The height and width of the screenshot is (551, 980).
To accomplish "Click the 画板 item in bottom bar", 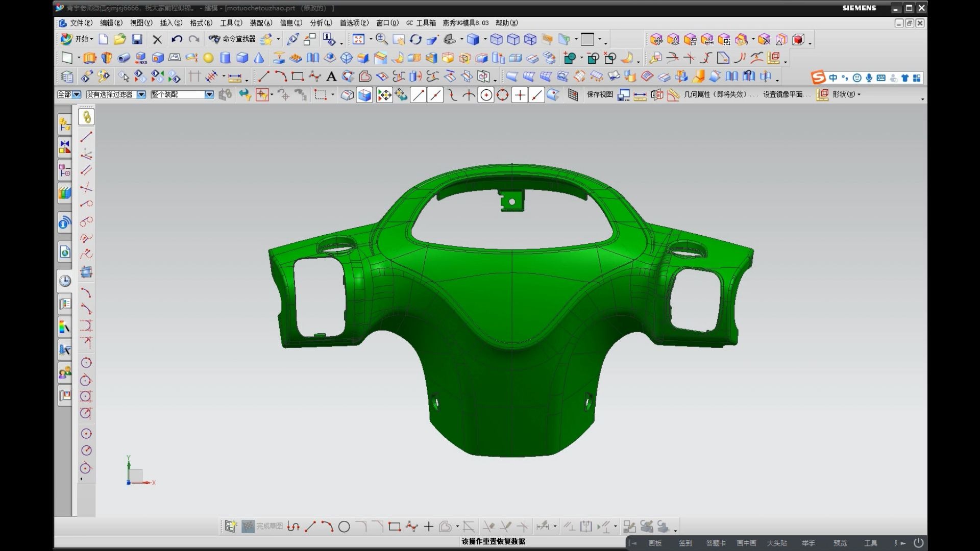I will (655, 543).
